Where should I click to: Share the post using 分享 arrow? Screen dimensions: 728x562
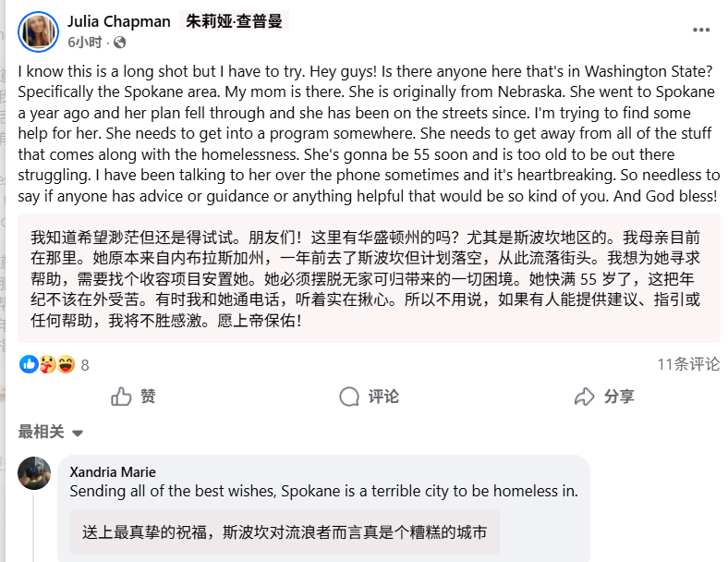(x=604, y=397)
